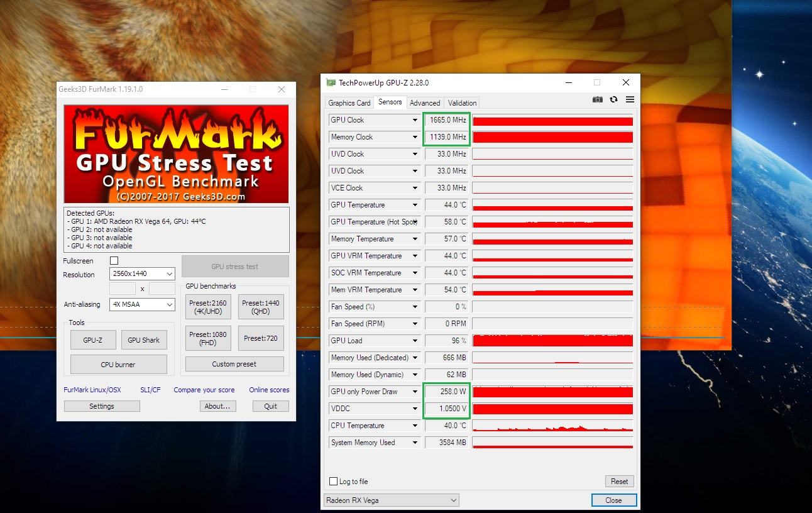This screenshot has height=513, width=812.
Task: Click the GPU-Z refresh icon
Action: click(614, 99)
